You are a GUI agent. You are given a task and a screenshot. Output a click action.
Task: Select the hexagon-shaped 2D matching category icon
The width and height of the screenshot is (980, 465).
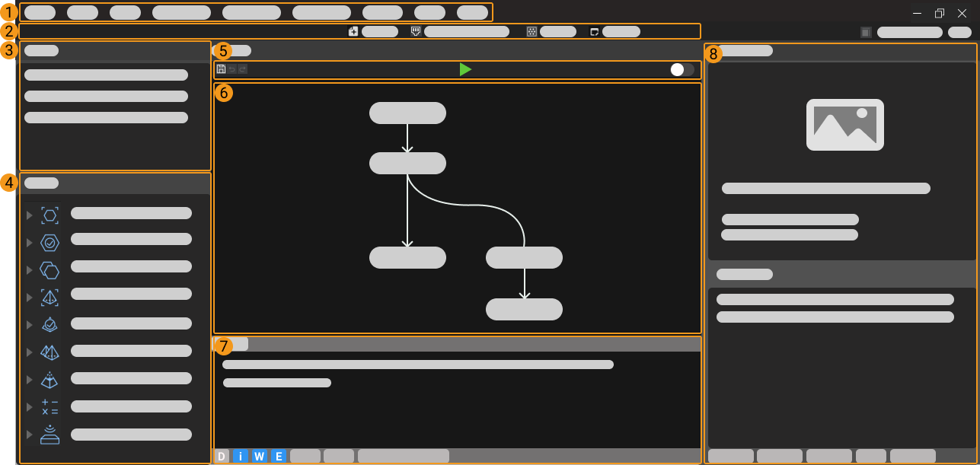[x=49, y=269]
